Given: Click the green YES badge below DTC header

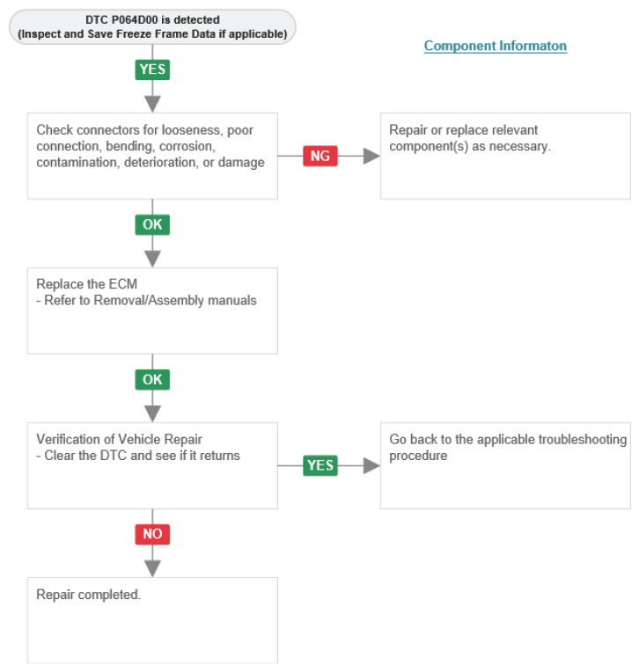Looking at the screenshot, I should click(152, 69).
